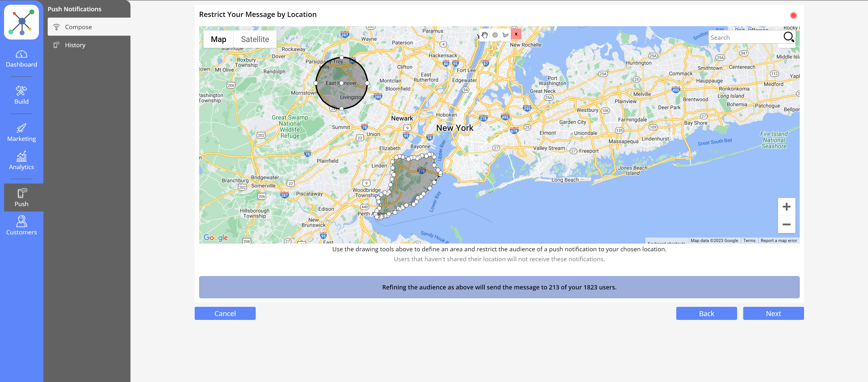Click the Next button
Image resolution: width=868 pixels, height=382 pixels.
[x=773, y=313]
